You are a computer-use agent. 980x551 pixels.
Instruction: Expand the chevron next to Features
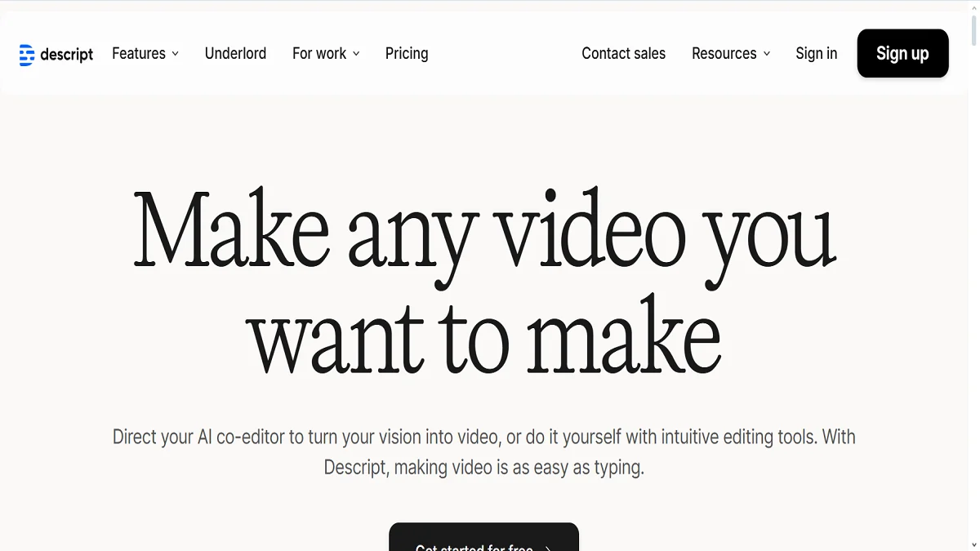point(176,55)
